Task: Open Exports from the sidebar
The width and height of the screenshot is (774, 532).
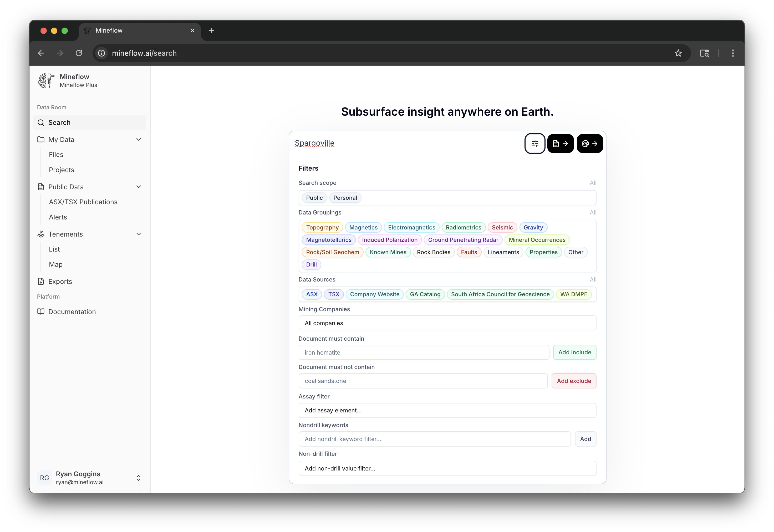Action: click(x=60, y=281)
